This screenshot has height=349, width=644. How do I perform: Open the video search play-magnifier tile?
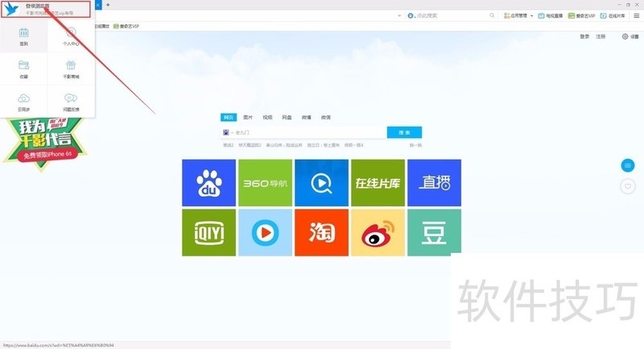click(x=321, y=183)
